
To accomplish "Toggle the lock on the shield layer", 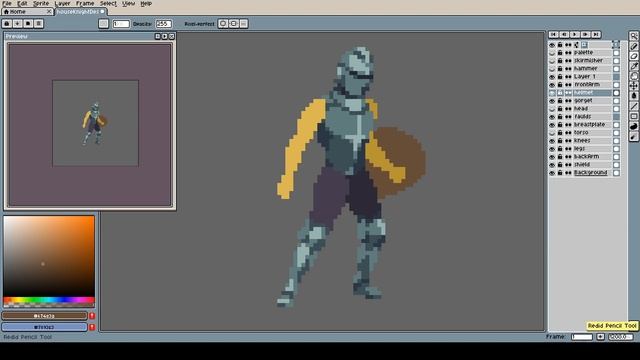I will (x=560, y=164).
